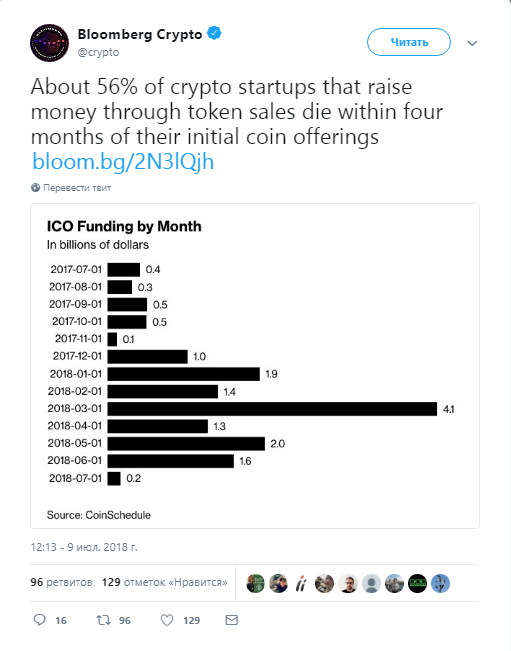Screen dimensions: 511x651
Task: Open the ICO Funding by Month chart
Action: tap(255, 366)
